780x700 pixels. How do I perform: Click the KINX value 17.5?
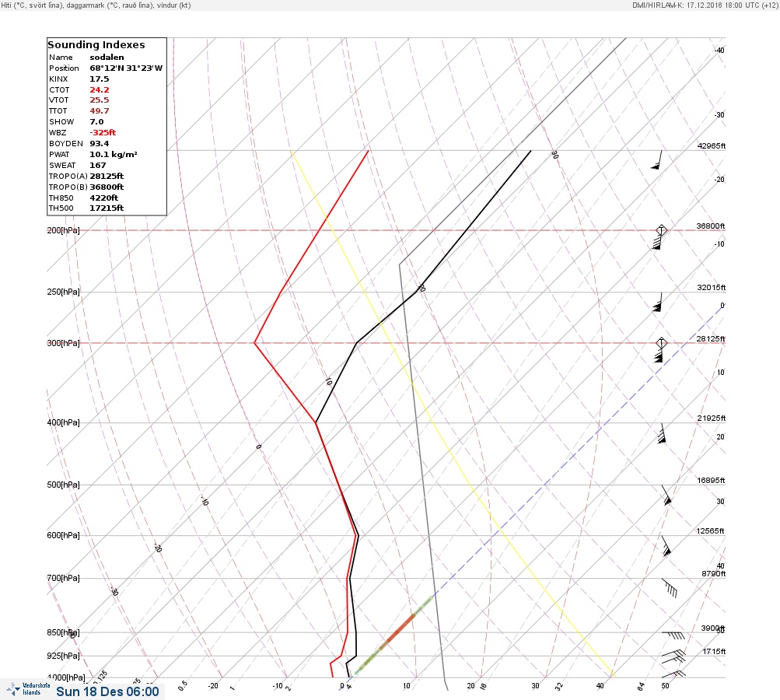tap(99, 79)
